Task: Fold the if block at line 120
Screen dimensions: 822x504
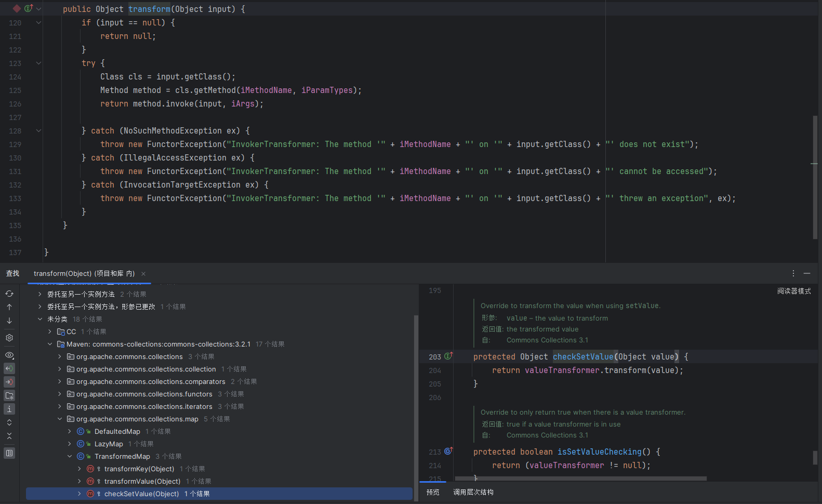Action: point(38,22)
